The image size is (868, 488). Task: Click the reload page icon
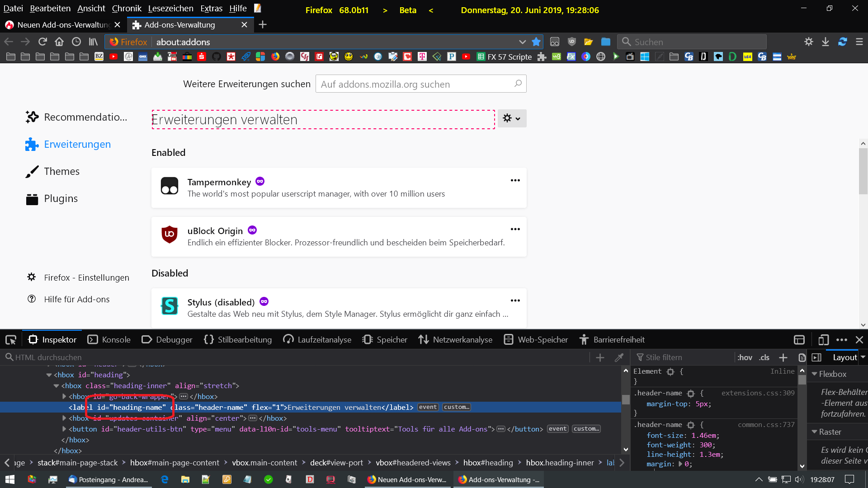pos(42,42)
